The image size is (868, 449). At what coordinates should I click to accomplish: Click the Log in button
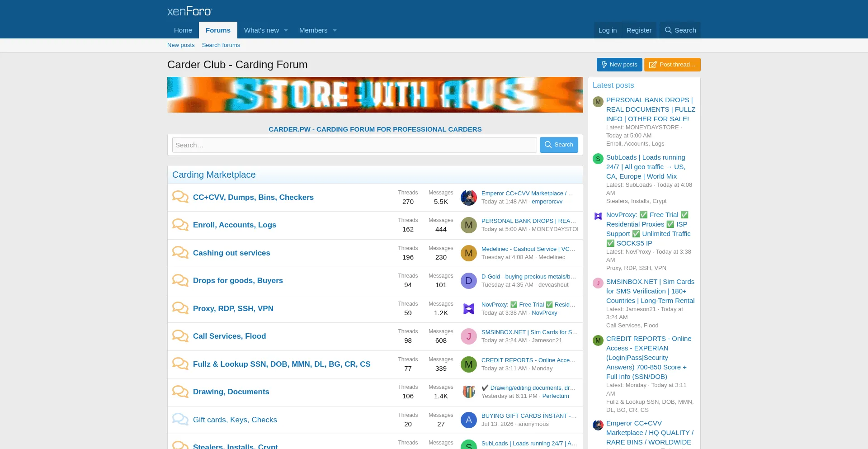(608, 30)
